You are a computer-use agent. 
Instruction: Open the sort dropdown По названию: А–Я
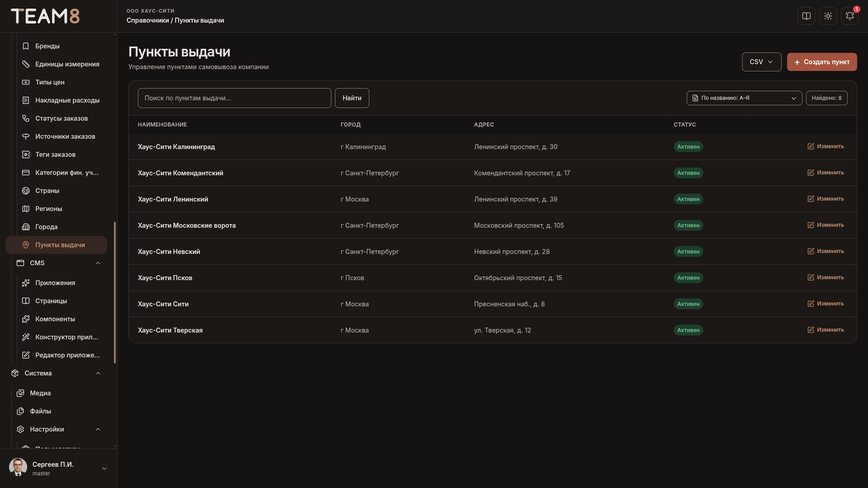(744, 98)
